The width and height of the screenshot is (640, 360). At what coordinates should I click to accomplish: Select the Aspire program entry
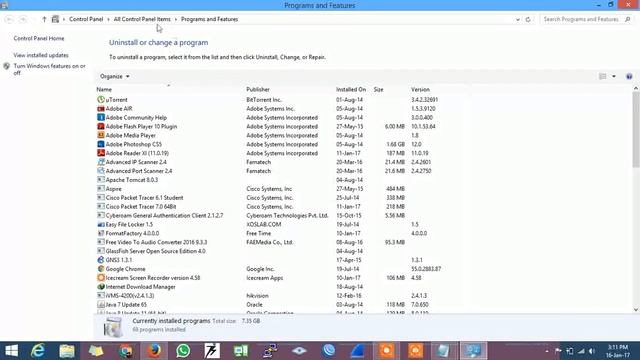pyautogui.click(x=282, y=189)
